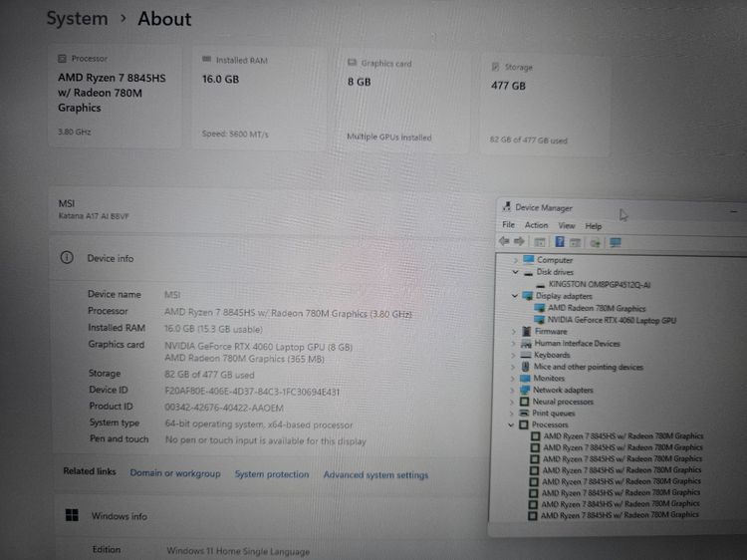Screen dimensions: 747x560
Task: Select the Firmware category icon
Action: [x=527, y=331]
